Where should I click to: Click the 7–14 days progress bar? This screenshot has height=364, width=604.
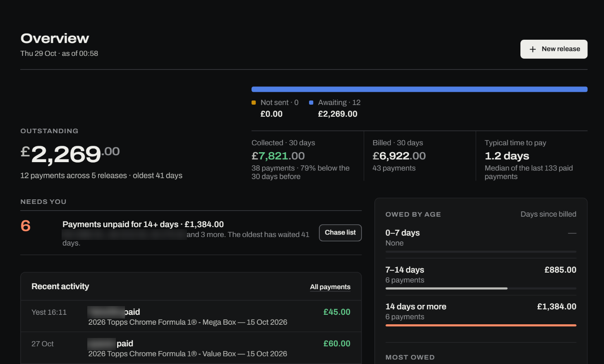click(481, 288)
